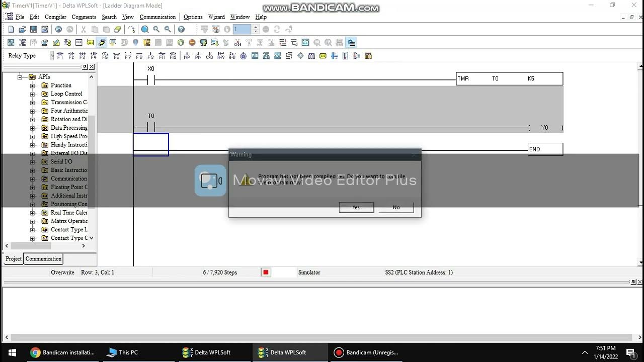Expand the Serial I/O folder
644x362 pixels.
click(32, 162)
